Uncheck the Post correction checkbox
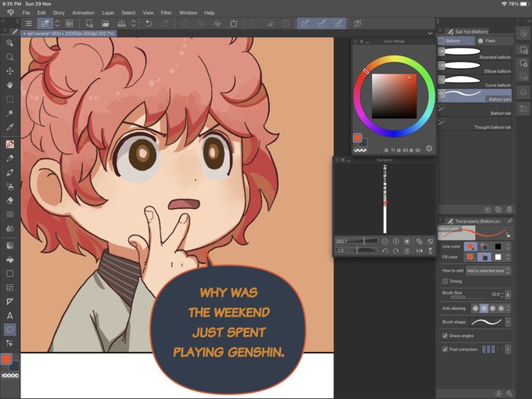Screen dimensions: 532x399 click(445, 349)
